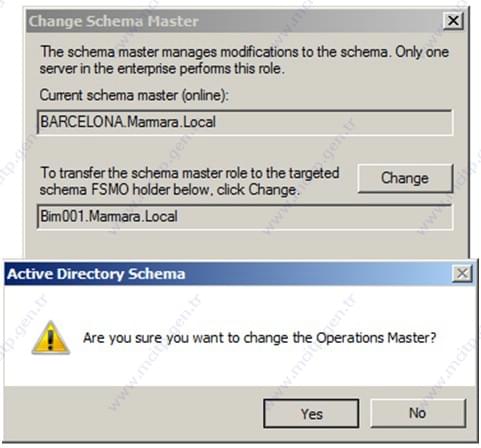Click the white area below the warning icon
Screen dimensions: 481x448
(51, 370)
